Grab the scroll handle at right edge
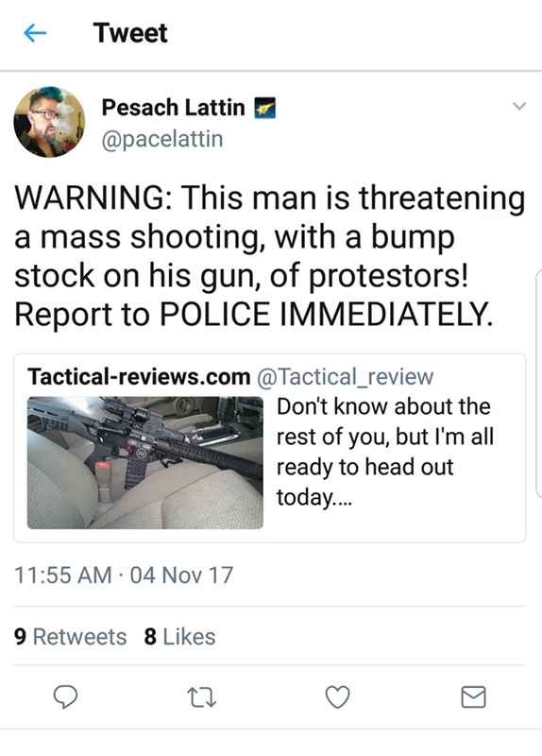542x756 pixels. 538,384
